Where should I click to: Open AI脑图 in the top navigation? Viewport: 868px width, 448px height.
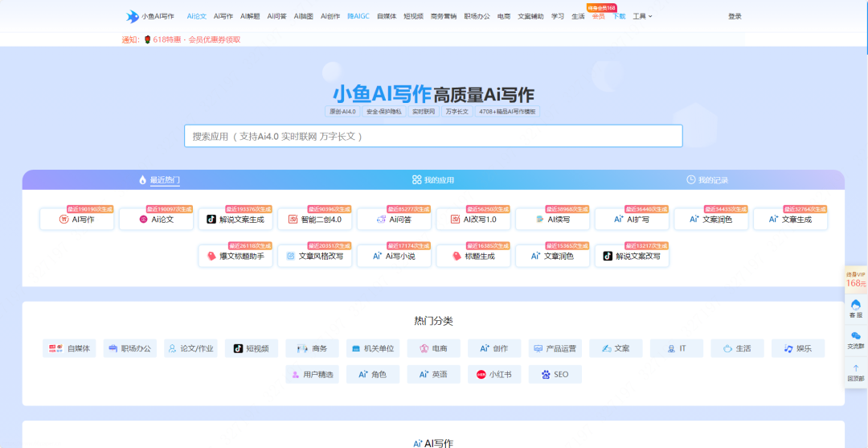tap(303, 17)
